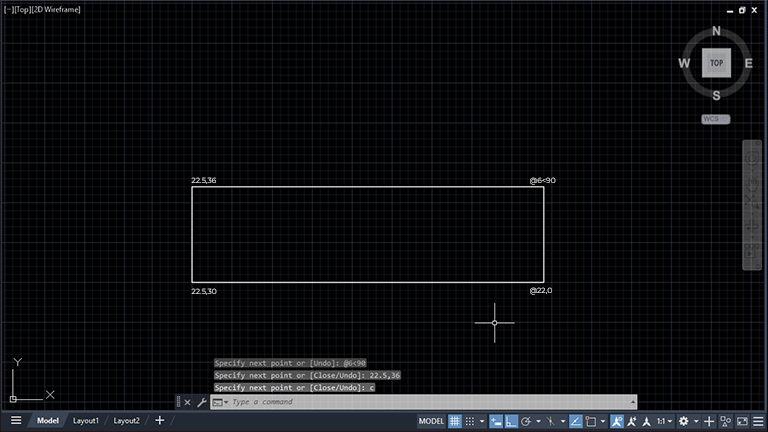768x432 pixels.
Task: Click command history line ending @6<90
Action: pyautogui.click(x=290, y=363)
